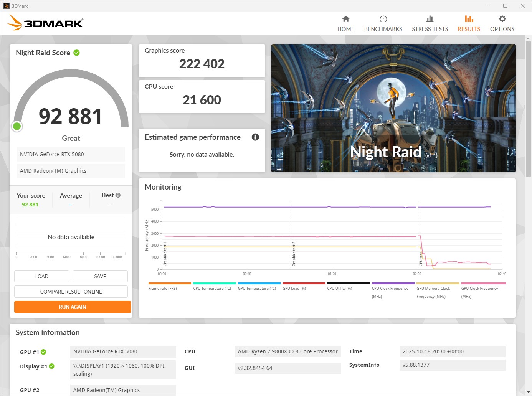Click the Results chart icon
The width and height of the screenshot is (532, 396).
469,19
